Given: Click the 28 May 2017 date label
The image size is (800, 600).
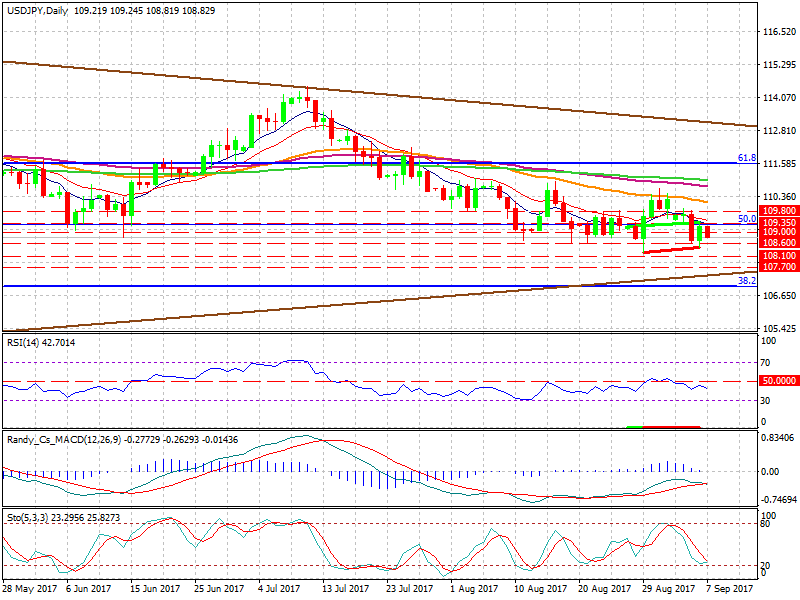Looking at the screenshot, I should (30, 588).
